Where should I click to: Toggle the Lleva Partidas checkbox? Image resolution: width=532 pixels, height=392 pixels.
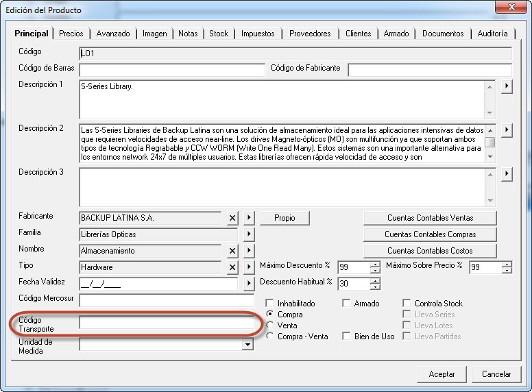tap(407, 336)
